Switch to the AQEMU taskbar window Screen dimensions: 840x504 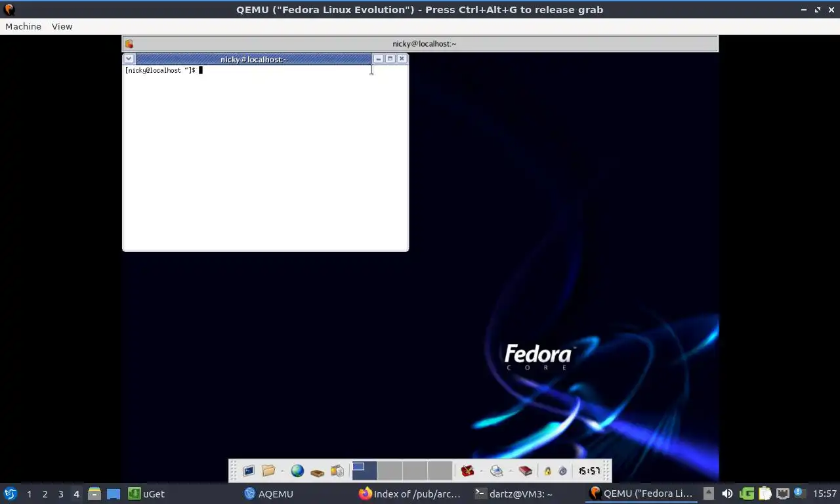(x=269, y=493)
